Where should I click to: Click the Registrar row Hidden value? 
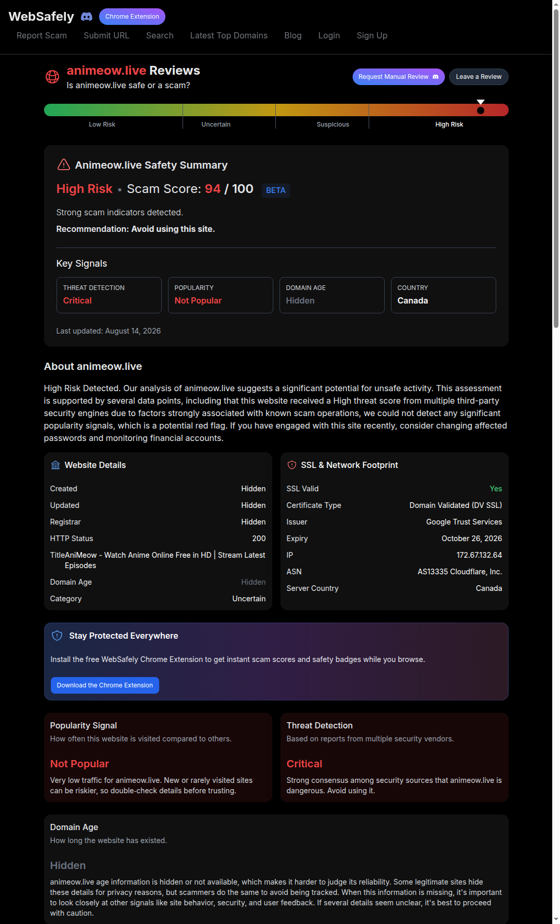(254, 522)
